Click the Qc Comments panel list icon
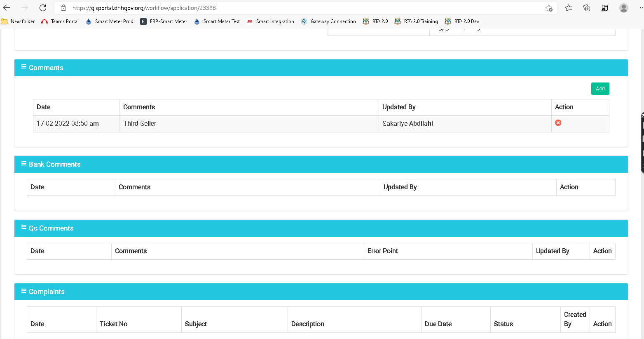The width and height of the screenshot is (644, 339). click(24, 227)
